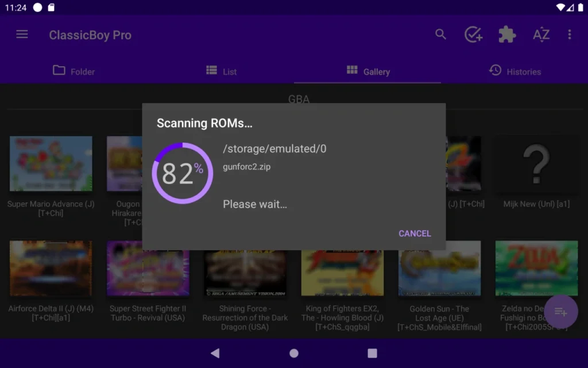
Task: Tap the SD card status icon
Action: (x=51, y=7)
